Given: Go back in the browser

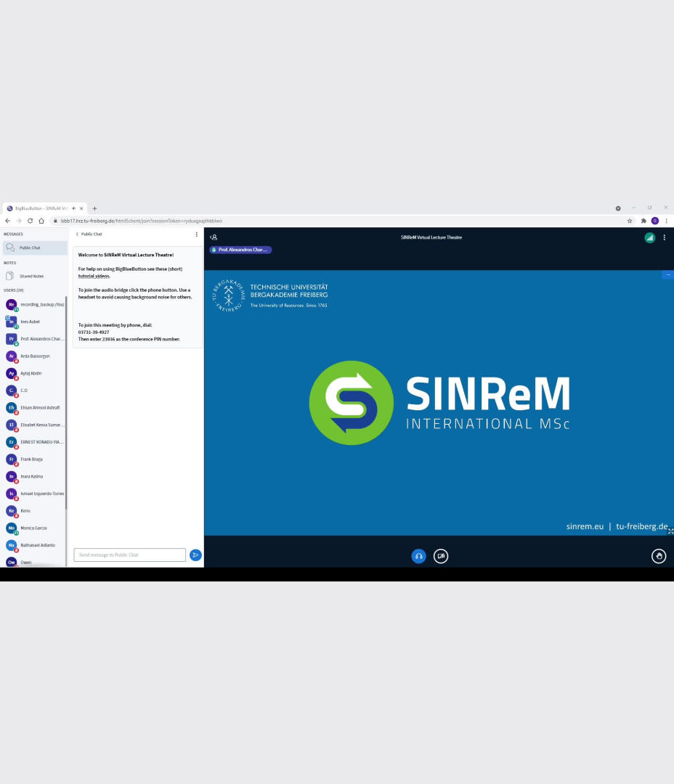Looking at the screenshot, I should [7, 221].
